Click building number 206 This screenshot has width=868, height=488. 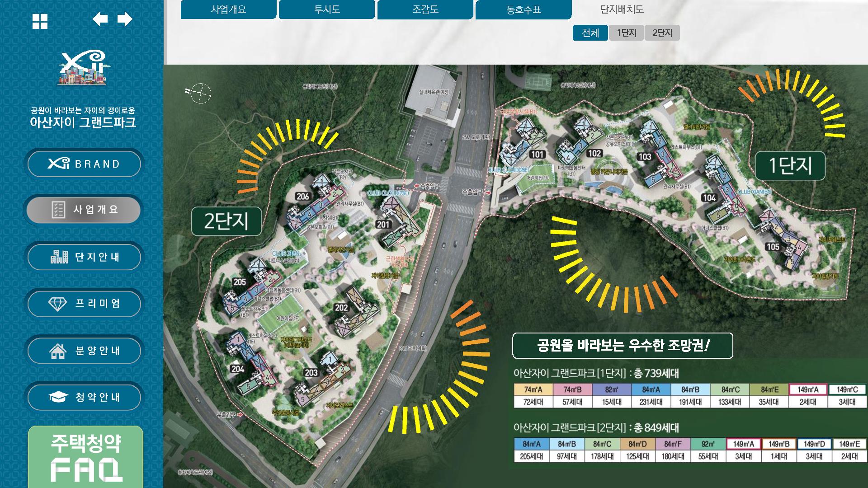pos(302,197)
